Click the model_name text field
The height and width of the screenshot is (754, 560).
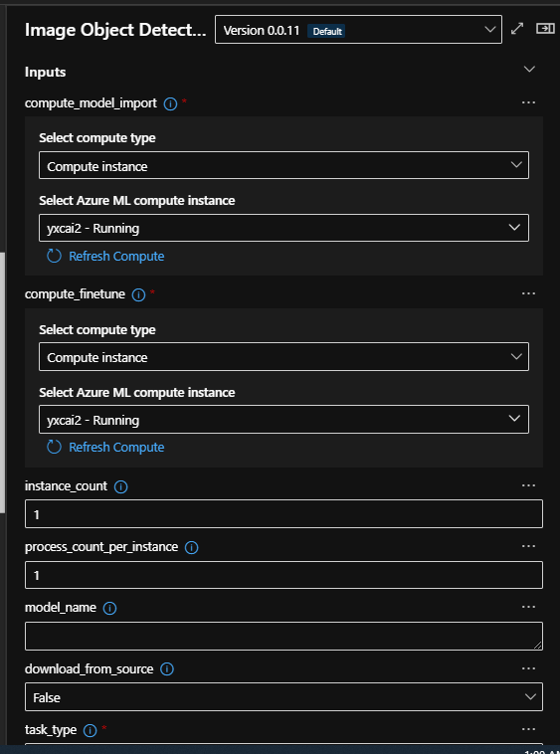pyautogui.click(x=283, y=636)
